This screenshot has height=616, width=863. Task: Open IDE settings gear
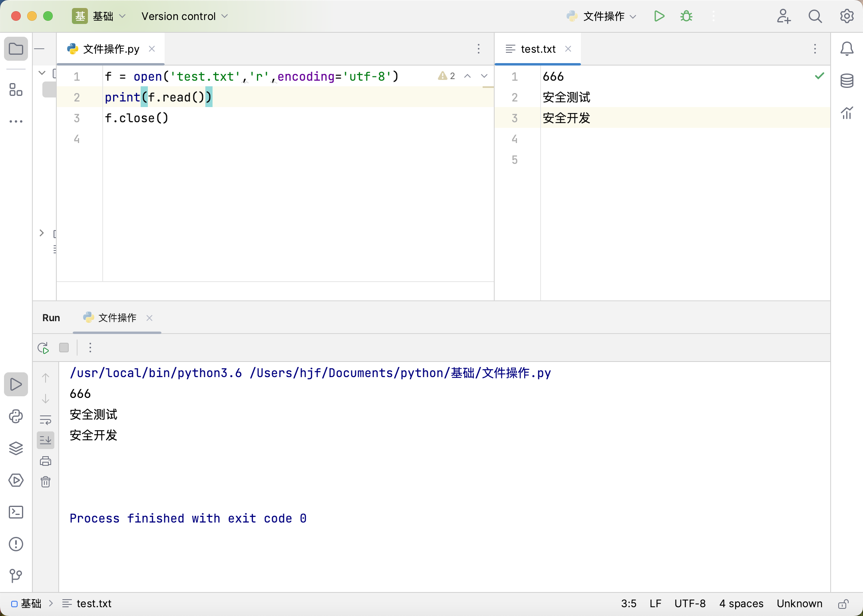pyautogui.click(x=847, y=16)
